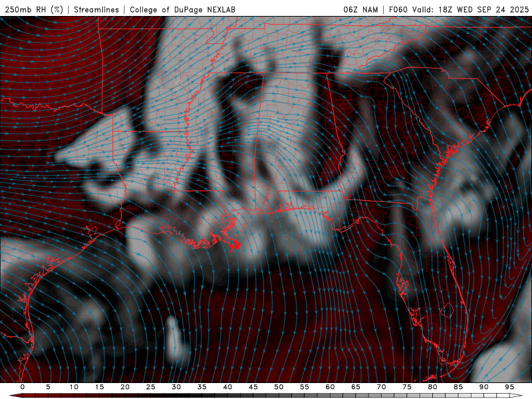Image resolution: width=532 pixels, height=399 pixels.
Task: Click the "06Z NAM" model run label
Action: (360, 9)
